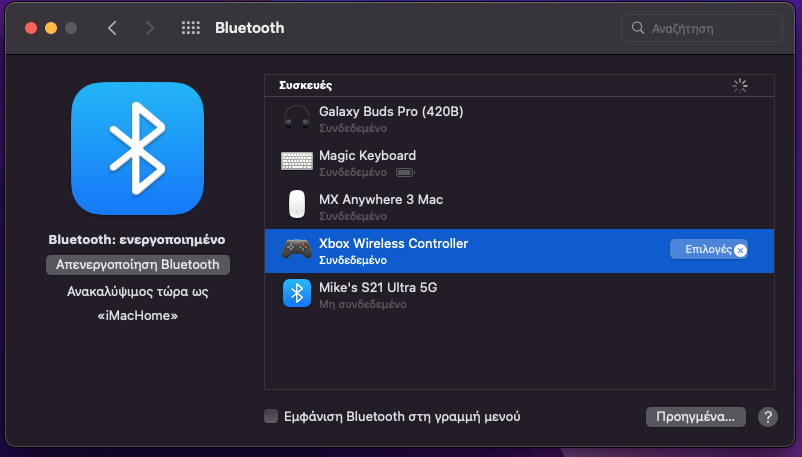This screenshot has width=802, height=457.
Task: Open the Show All preferences grid
Action: [x=191, y=28]
